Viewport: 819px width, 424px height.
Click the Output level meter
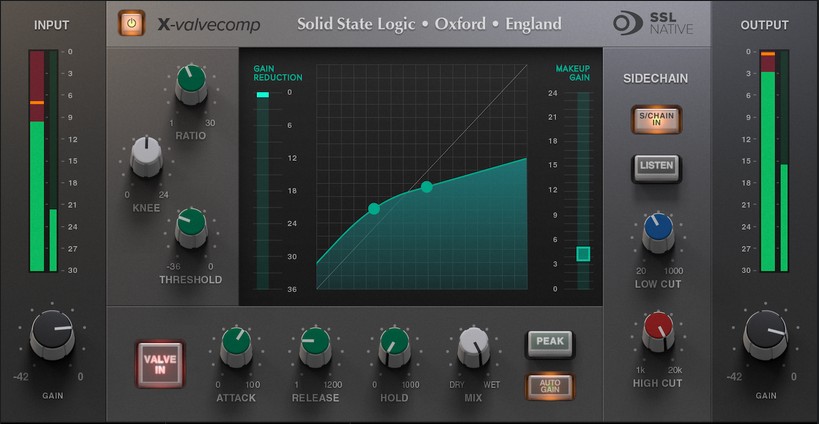(x=774, y=161)
